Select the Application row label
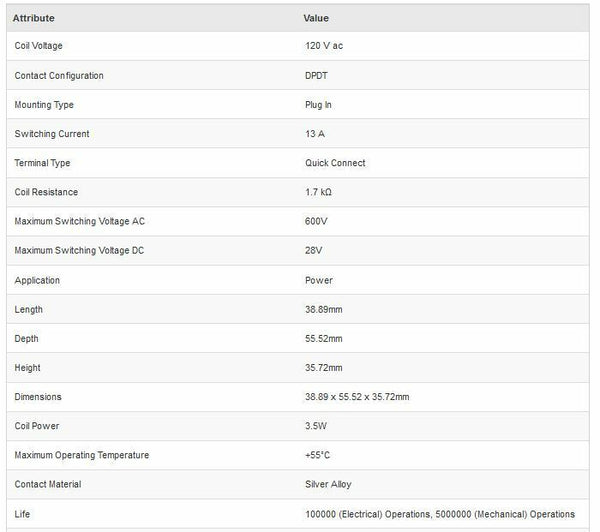This screenshot has width=600, height=532. [37, 280]
